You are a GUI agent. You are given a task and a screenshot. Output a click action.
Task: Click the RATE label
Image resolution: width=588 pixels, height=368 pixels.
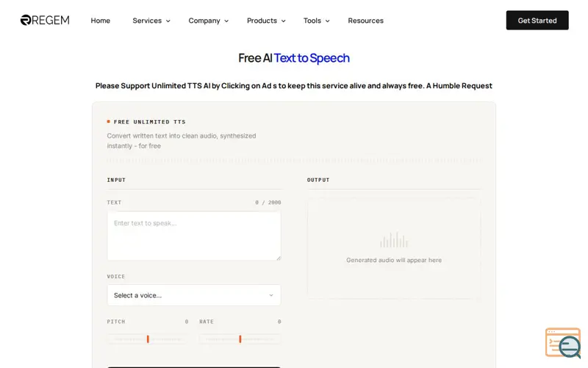207,322
